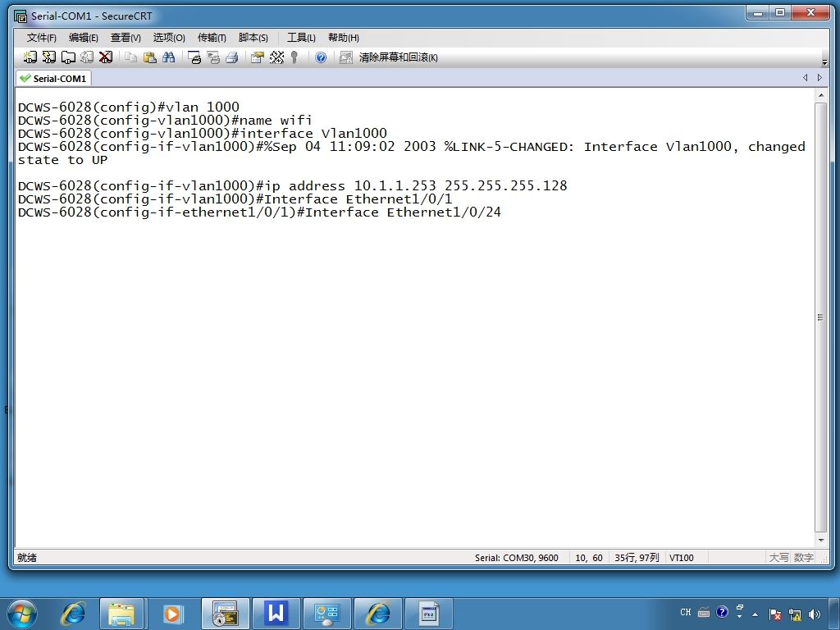The image size is (840, 630).
Task: Click the CH language indicator in tray
Action: click(x=685, y=612)
